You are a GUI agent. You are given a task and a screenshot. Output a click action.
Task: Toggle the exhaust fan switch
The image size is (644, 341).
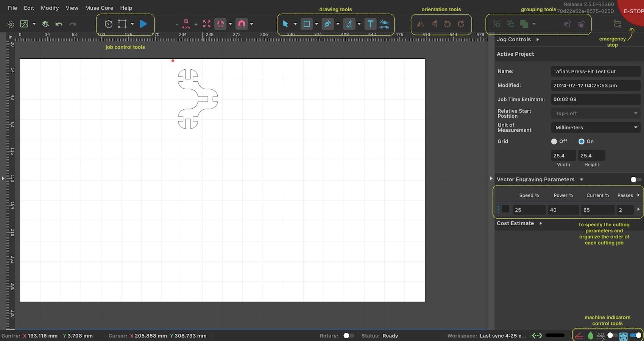(636, 336)
